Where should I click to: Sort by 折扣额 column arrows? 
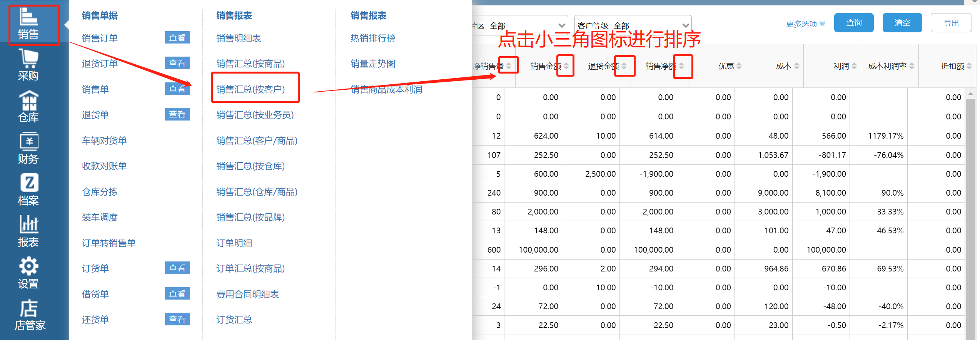tap(969, 66)
